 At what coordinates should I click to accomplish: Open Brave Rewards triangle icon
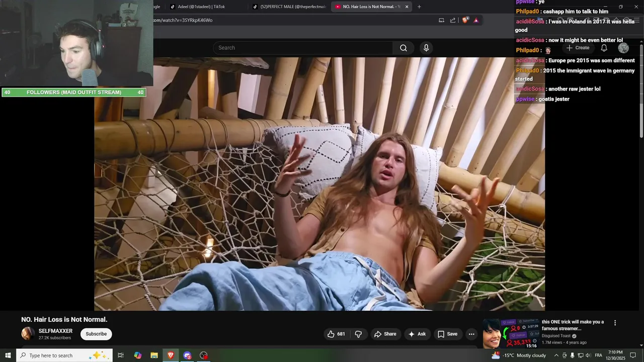click(x=476, y=20)
